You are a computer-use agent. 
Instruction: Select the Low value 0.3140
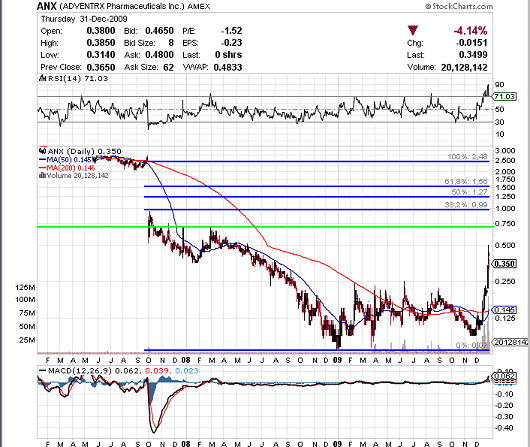tap(101, 55)
